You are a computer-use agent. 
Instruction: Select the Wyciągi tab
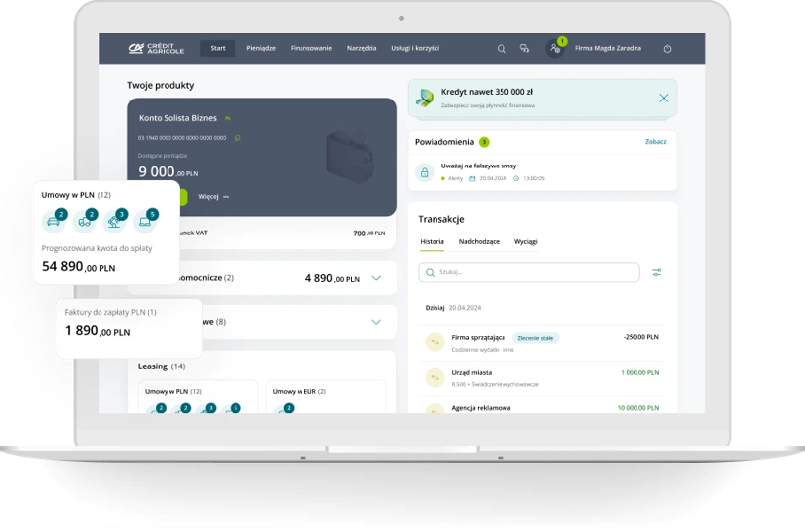[526, 241]
